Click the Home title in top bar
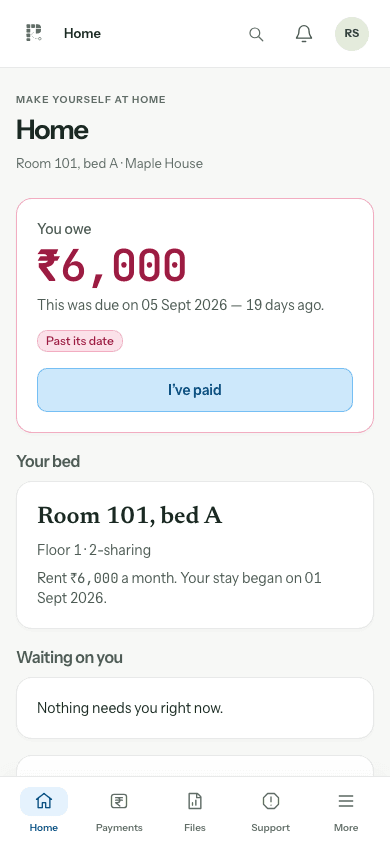 pyautogui.click(x=82, y=33)
